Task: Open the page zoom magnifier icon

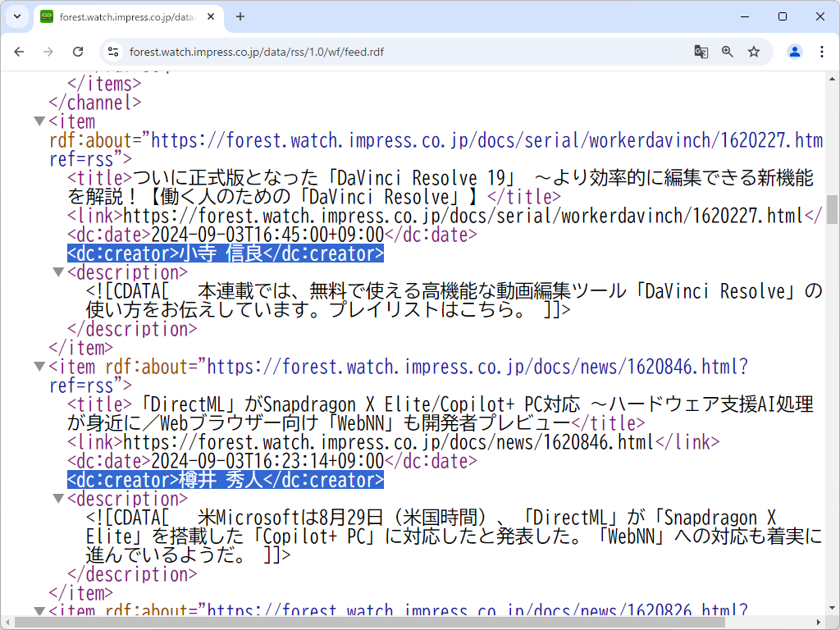Action: coord(727,51)
